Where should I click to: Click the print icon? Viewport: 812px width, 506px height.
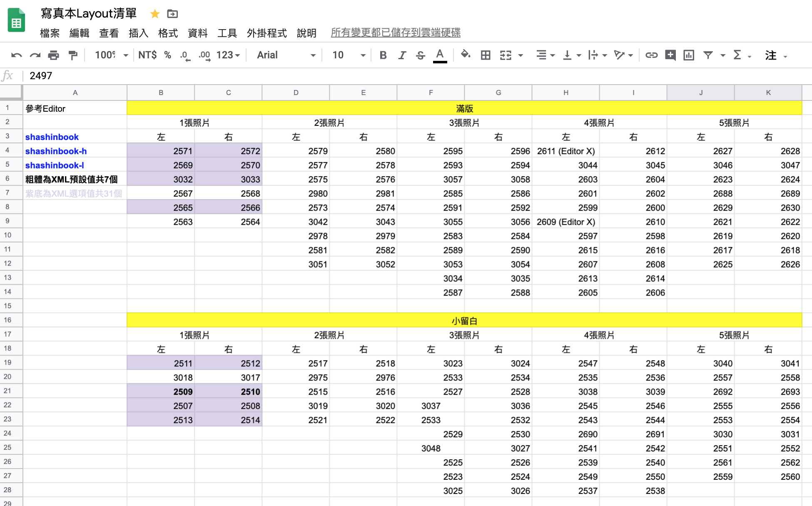[x=53, y=55]
